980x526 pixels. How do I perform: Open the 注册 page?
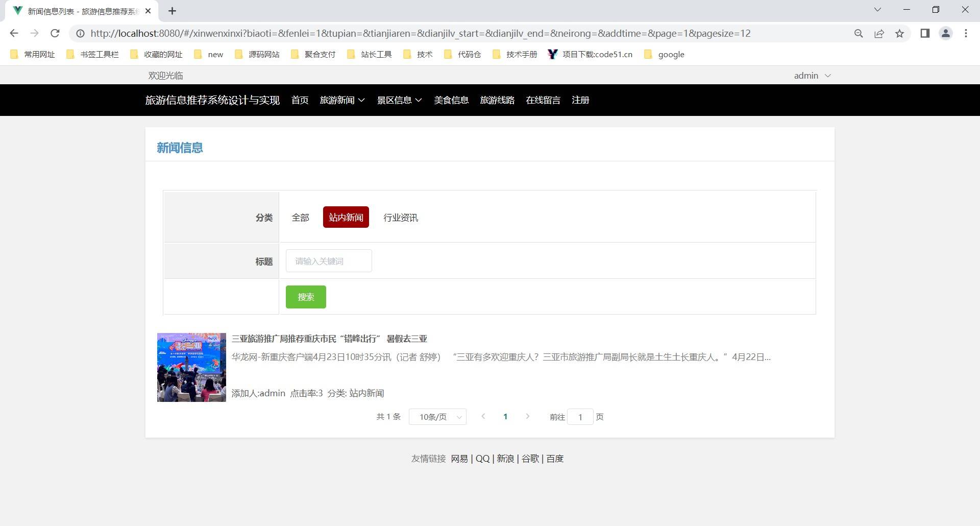coord(580,100)
